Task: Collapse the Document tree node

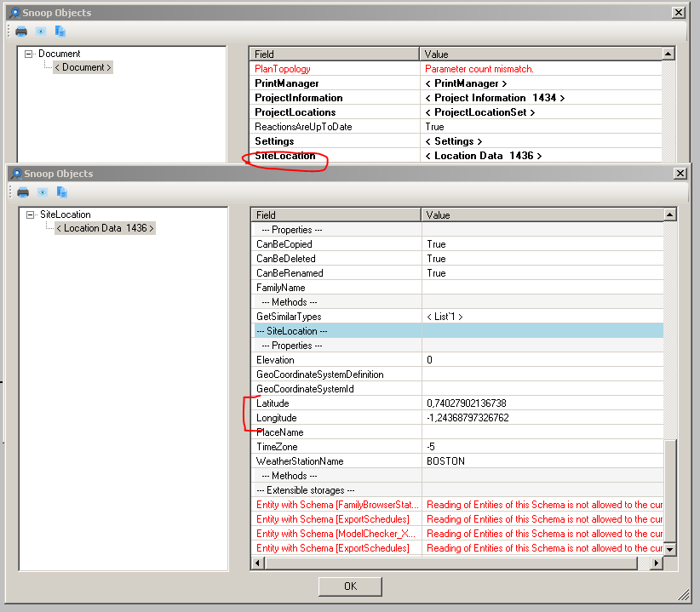Action: click(x=29, y=54)
